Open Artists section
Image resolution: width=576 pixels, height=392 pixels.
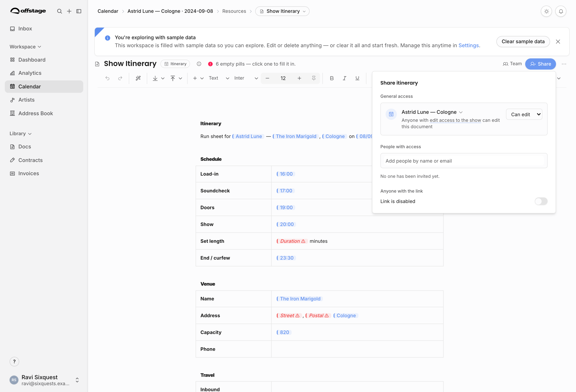pyautogui.click(x=44, y=100)
